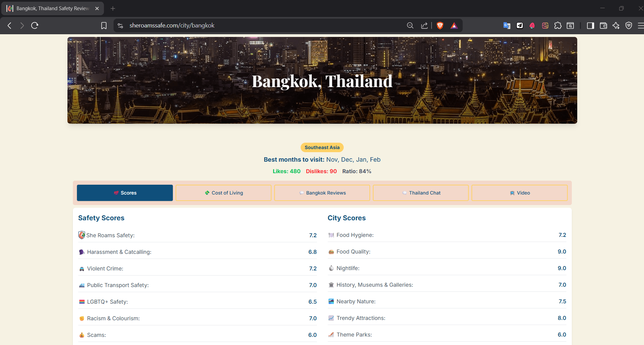Open the Thailand Chat tab

421,193
